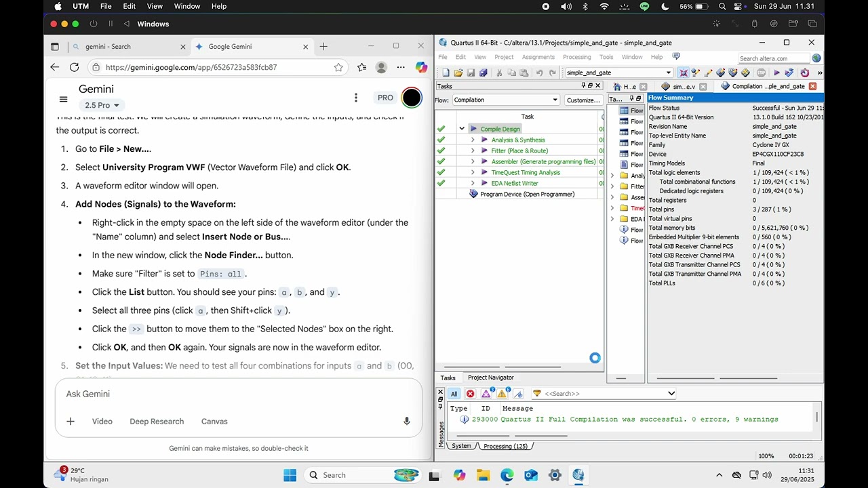868x488 pixels.
Task: Toggle Gemini Video mode
Action: tap(102, 421)
